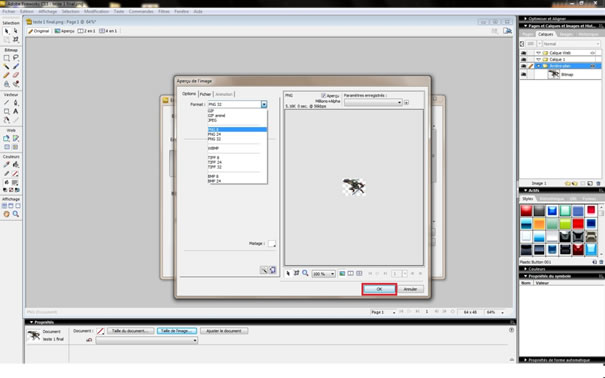Pick the Magic Wand tool
This screenshot has width=605, height=378.
tap(7, 67)
